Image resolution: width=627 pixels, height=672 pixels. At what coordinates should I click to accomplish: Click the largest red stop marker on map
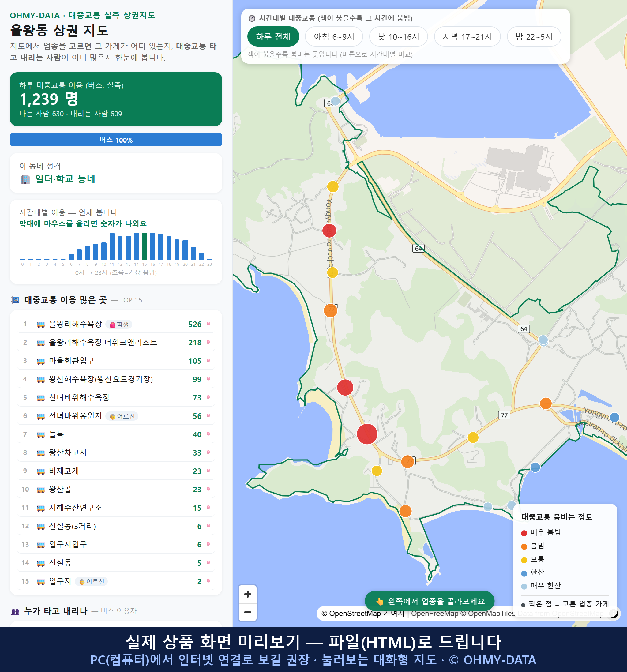coord(367,434)
